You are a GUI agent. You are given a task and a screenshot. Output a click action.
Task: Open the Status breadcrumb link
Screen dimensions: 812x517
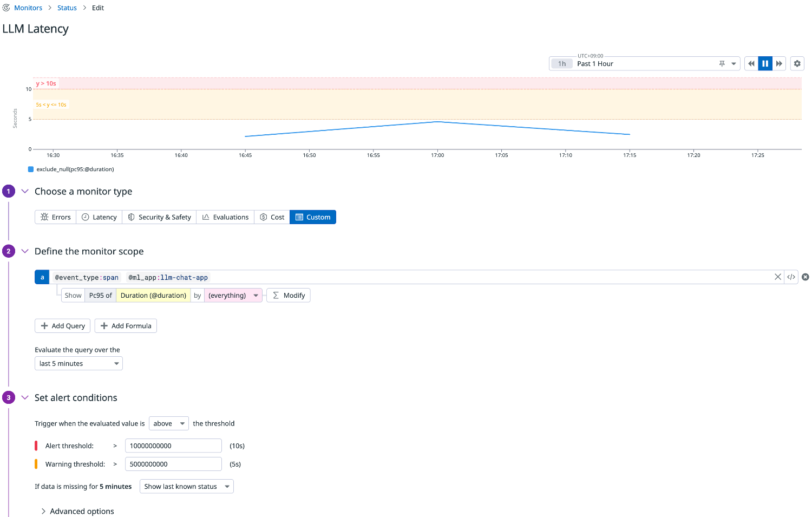67,8
